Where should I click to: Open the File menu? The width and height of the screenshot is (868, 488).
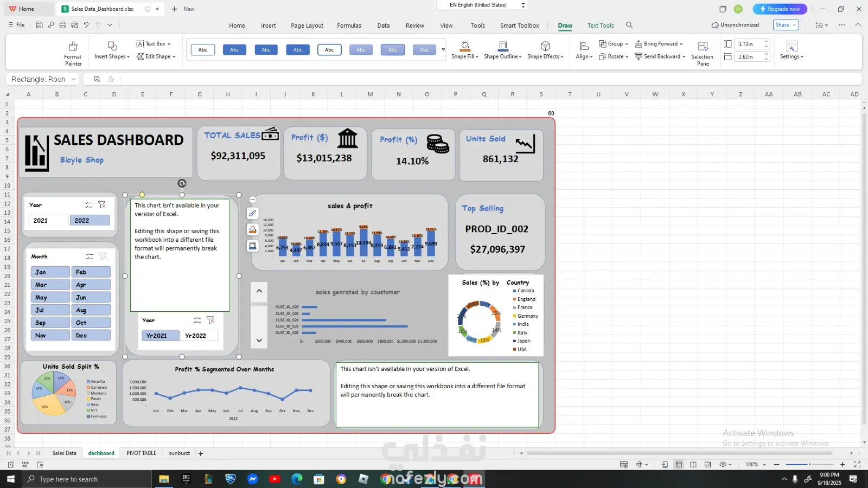pos(17,25)
